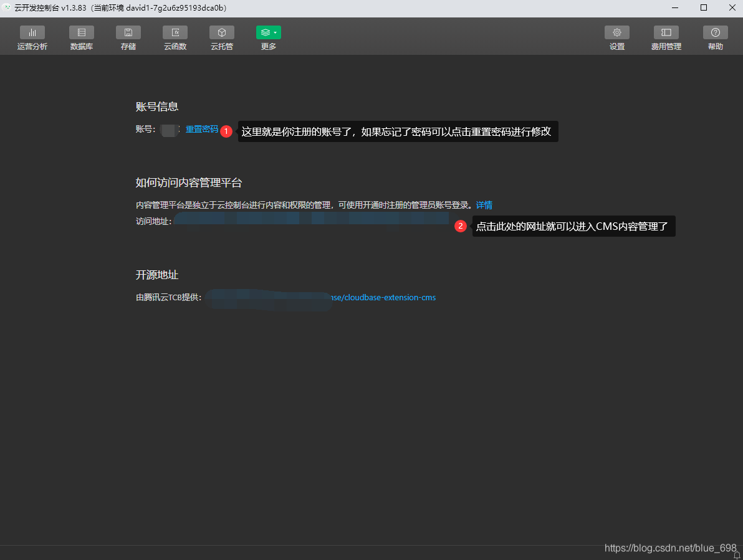Click the 开源地址 heading text
743x560 pixels.
pos(157,275)
